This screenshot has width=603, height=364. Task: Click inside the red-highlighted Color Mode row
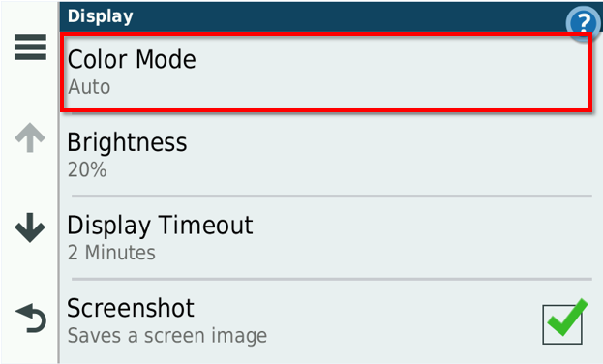(326, 73)
